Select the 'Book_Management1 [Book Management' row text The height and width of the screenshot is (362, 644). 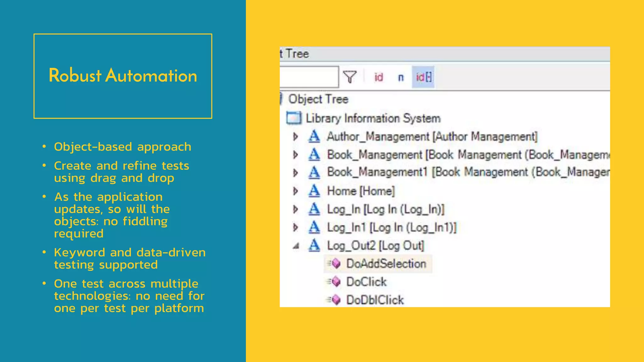click(468, 172)
